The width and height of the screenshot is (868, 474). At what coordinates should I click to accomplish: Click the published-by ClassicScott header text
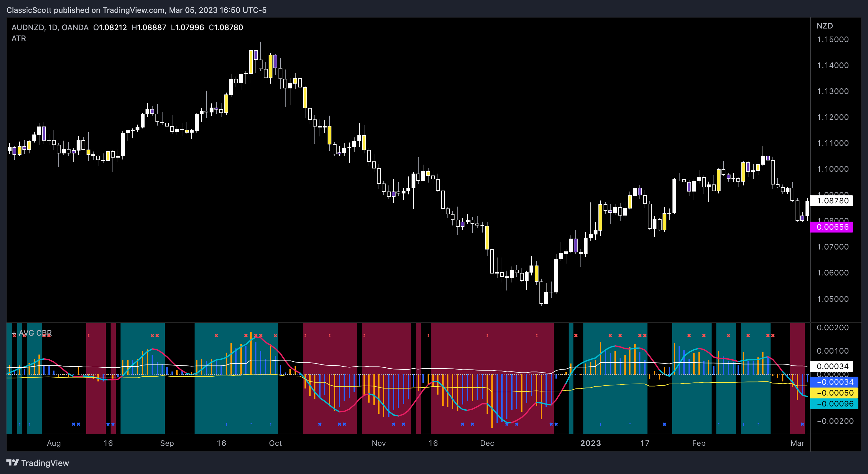click(137, 10)
